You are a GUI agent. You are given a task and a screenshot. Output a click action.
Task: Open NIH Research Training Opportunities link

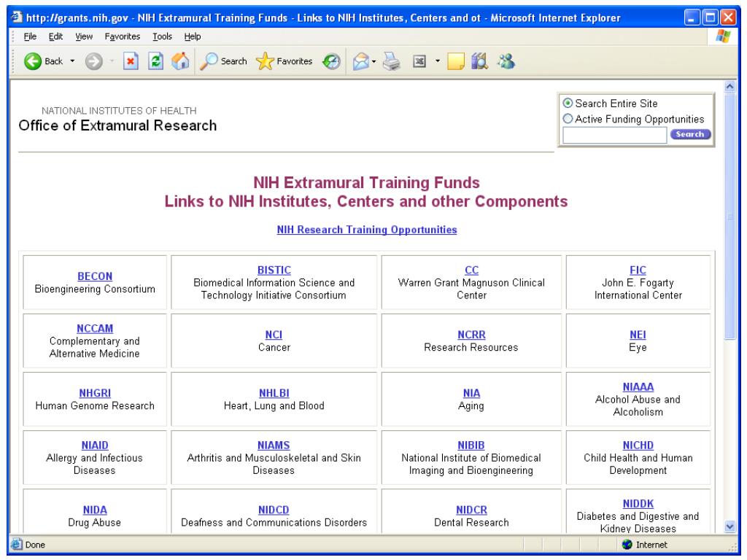(x=367, y=230)
